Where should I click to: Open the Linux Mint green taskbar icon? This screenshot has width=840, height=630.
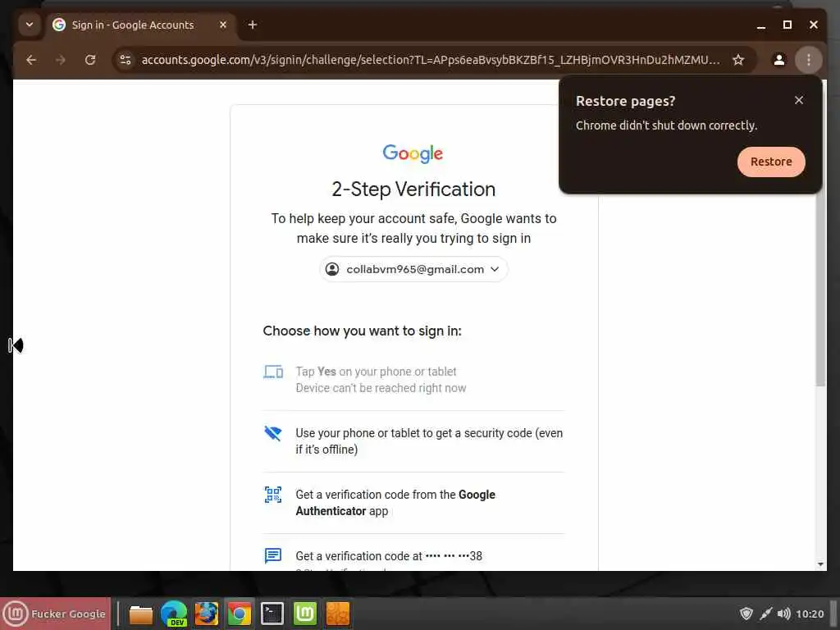point(305,614)
